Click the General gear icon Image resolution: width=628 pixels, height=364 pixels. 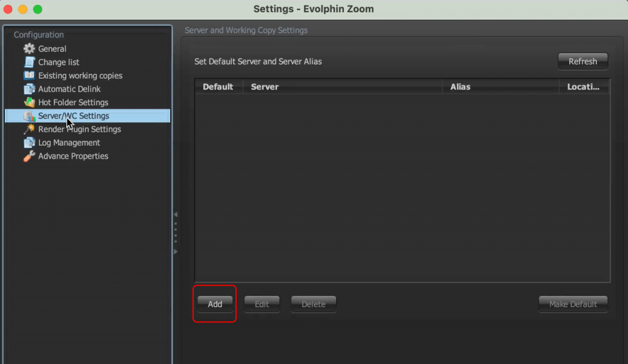point(29,48)
